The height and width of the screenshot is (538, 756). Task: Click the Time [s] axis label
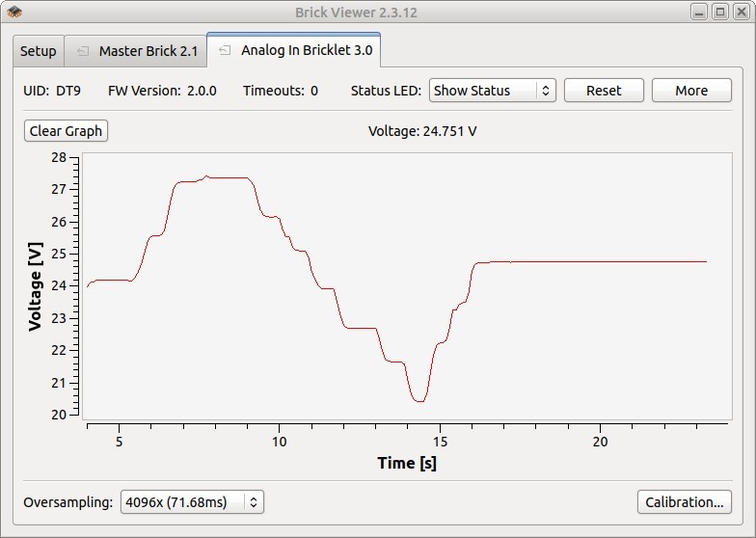click(x=407, y=463)
